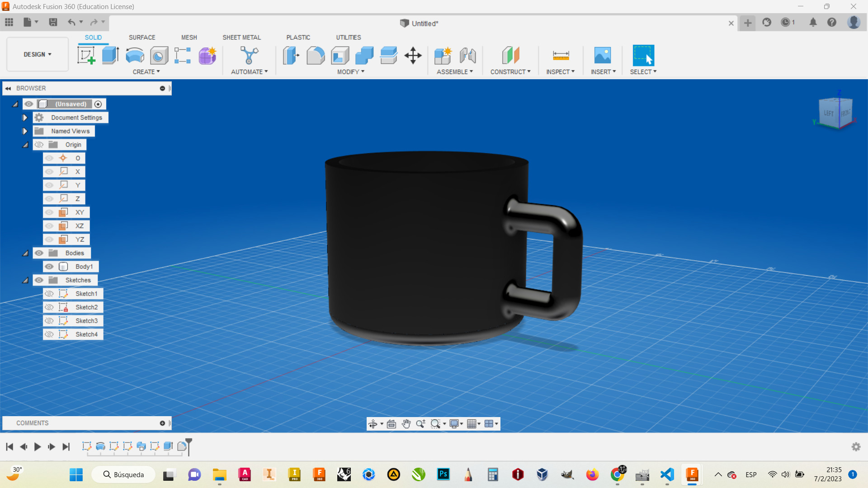The image size is (868, 488).
Task: Switch to the MESH tab
Action: pyautogui.click(x=189, y=38)
